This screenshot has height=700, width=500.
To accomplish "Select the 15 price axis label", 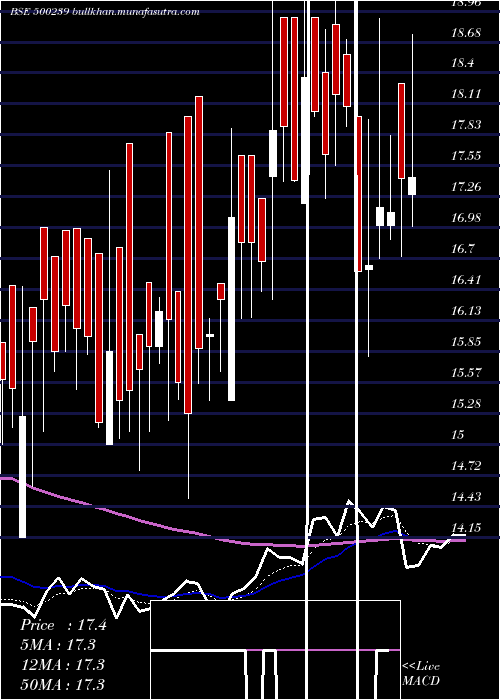I will pyautogui.click(x=458, y=435).
